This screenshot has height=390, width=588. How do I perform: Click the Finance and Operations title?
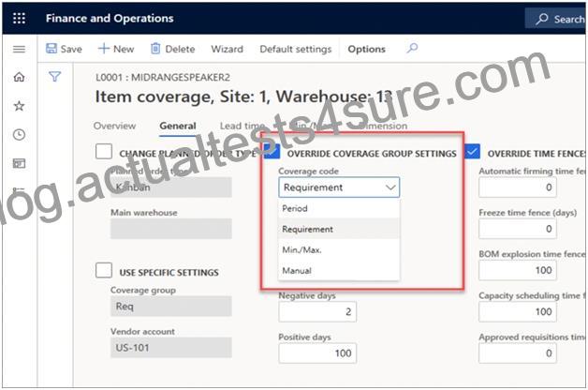110,19
